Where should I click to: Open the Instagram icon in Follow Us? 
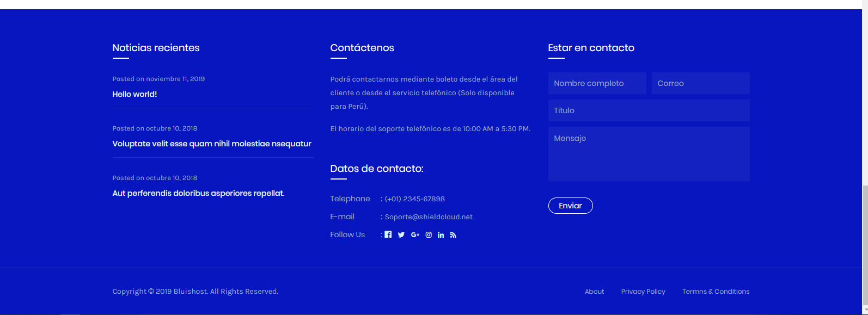pyautogui.click(x=429, y=235)
